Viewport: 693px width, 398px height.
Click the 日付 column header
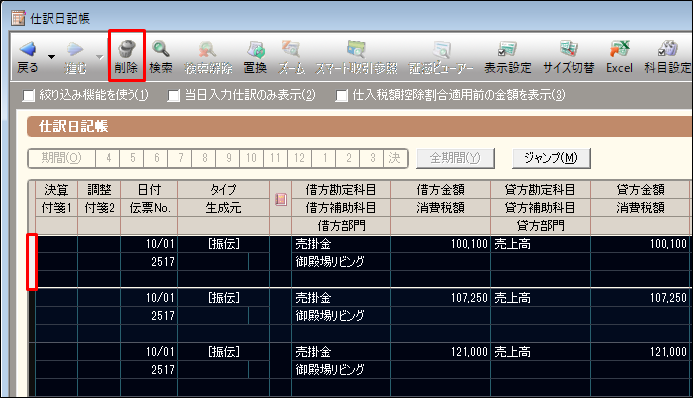pos(149,190)
